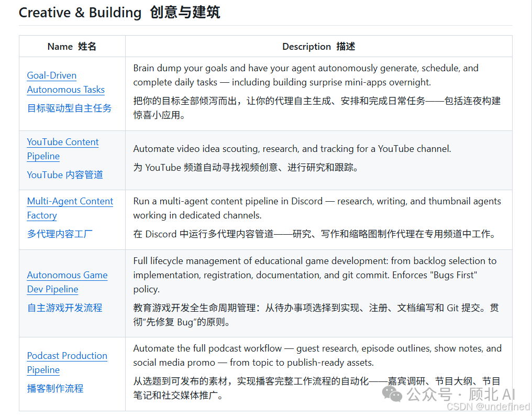Click the text '在 Discord 中运行多代理内容管道'
532x416 pixels.
pos(316,234)
